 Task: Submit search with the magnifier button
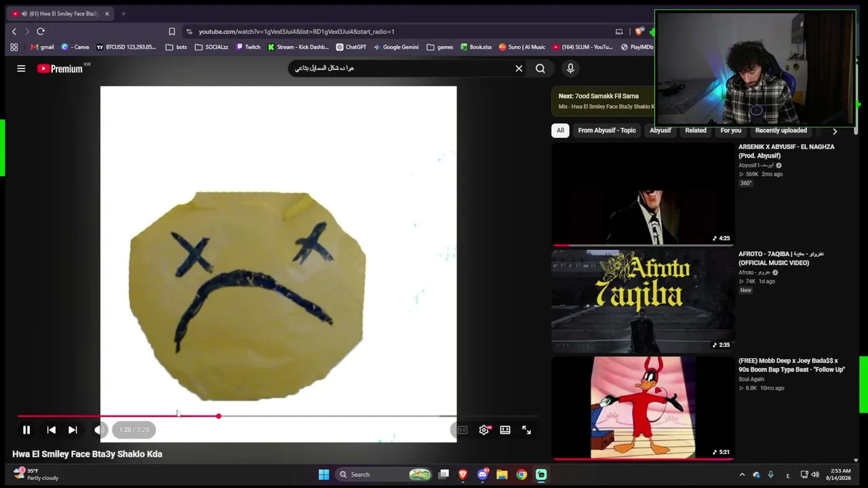[x=540, y=68]
